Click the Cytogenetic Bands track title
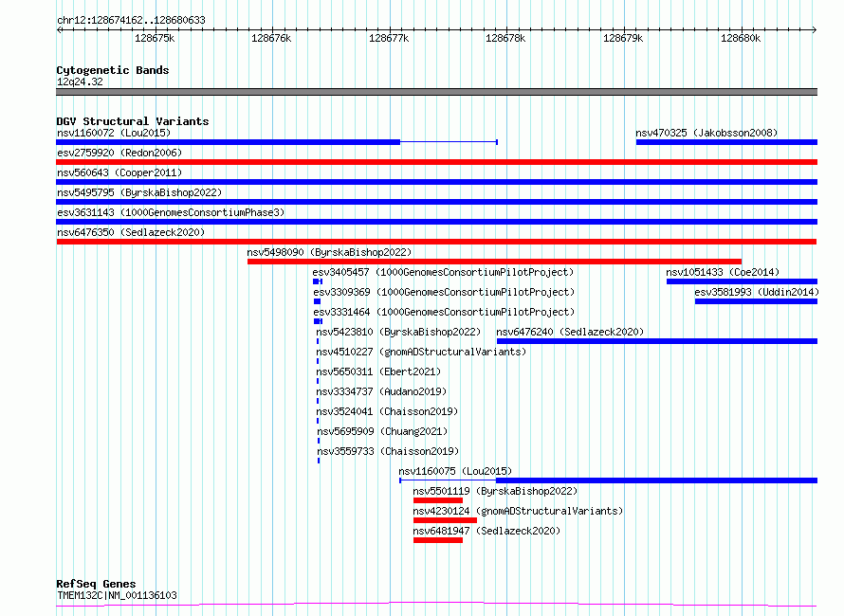The height and width of the screenshot is (616, 844). tap(113, 70)
